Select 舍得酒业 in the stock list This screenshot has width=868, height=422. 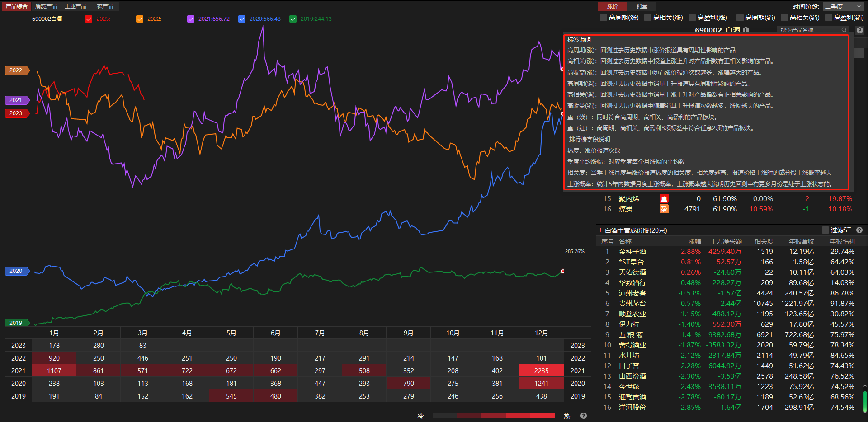coord(632,345)
